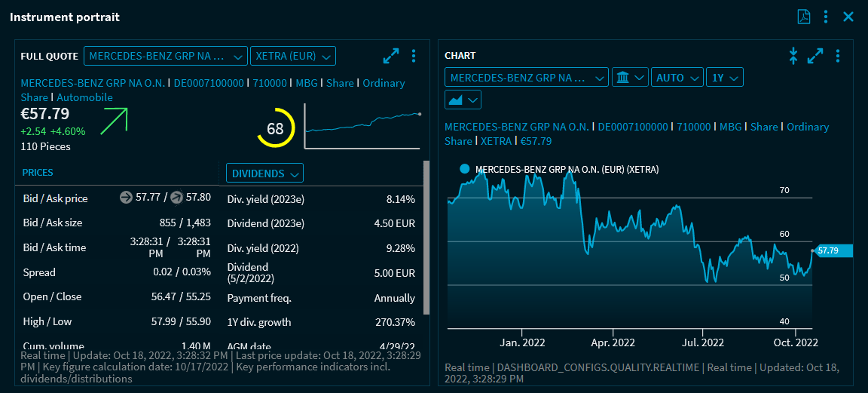
Task: Open the Full Quote widget options menu
Action: (414, 56)
